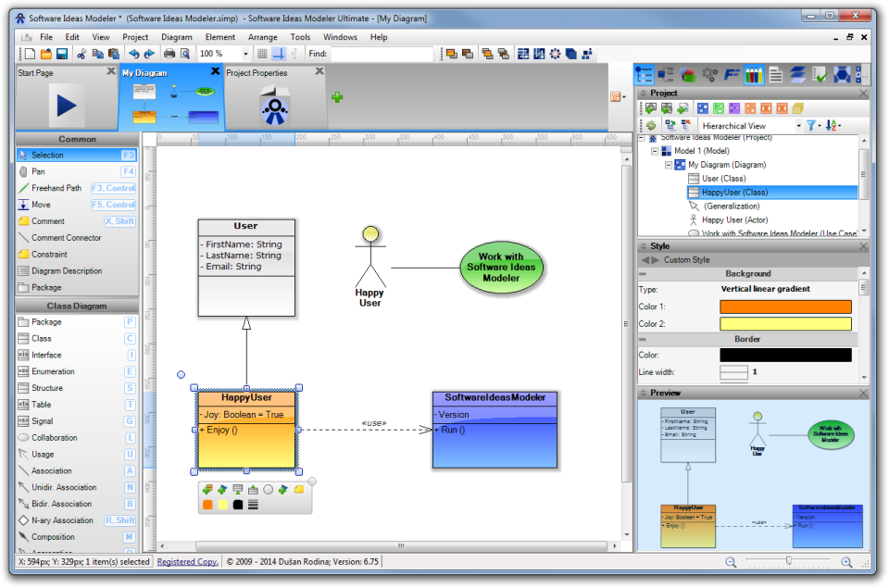Open print preview icon
This screenshot has height=588, width=889.
185,54
